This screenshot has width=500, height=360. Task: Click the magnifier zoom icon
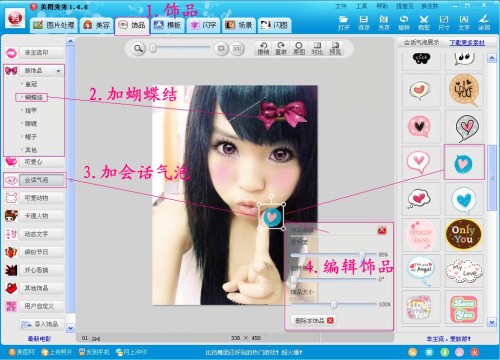point(138,49)
